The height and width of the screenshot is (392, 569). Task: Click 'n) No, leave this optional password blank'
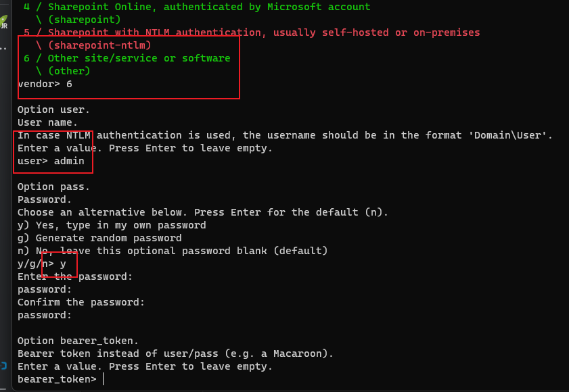pos(173,251)
